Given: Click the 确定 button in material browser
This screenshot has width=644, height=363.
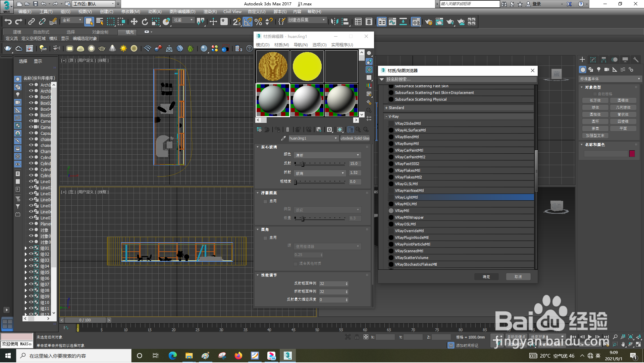Looking at the screenshot, I should pos(486,277).
